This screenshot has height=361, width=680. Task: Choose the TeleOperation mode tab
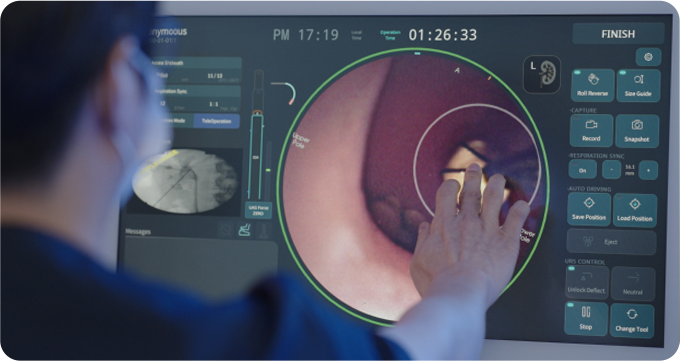216,121
